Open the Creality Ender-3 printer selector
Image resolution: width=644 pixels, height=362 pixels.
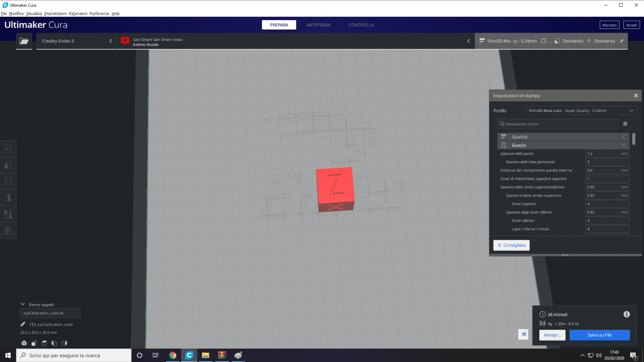pos(76,41)
